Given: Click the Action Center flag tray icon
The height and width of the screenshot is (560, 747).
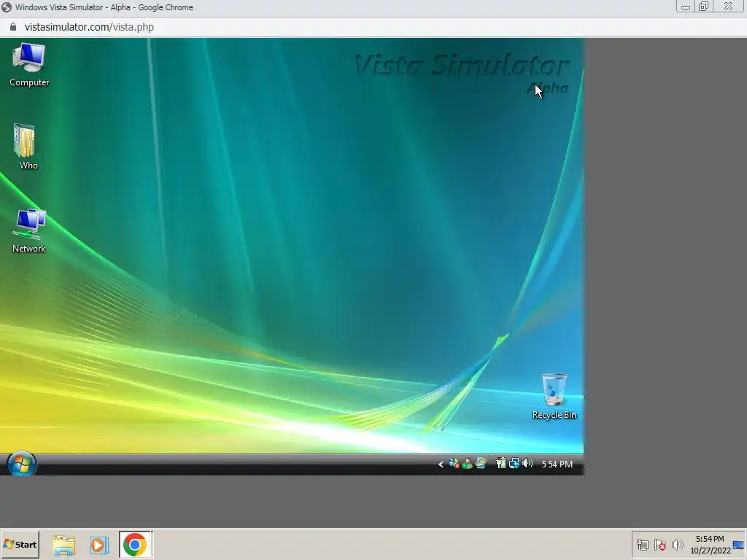Looking at the screenshot, I should (659, 545).
